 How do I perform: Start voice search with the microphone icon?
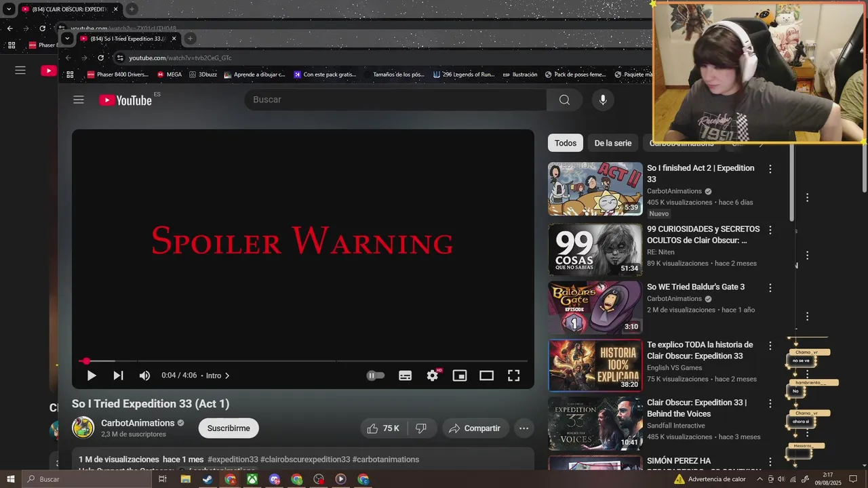click(603, 100)
